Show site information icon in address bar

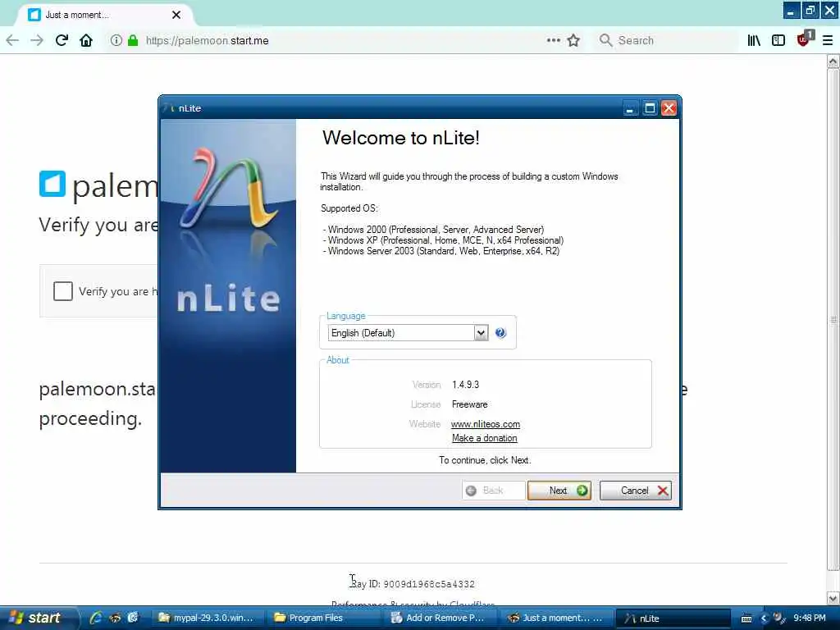click(116, 40)
